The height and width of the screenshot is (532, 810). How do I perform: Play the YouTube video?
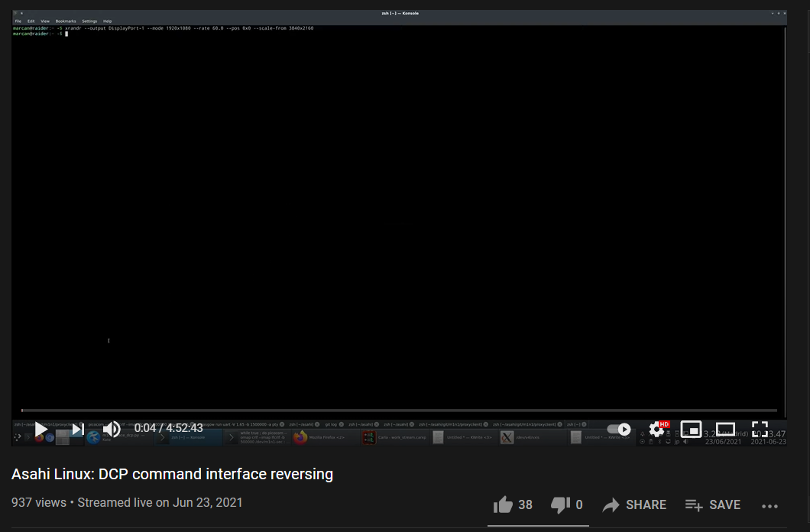(x=40, y=429)
